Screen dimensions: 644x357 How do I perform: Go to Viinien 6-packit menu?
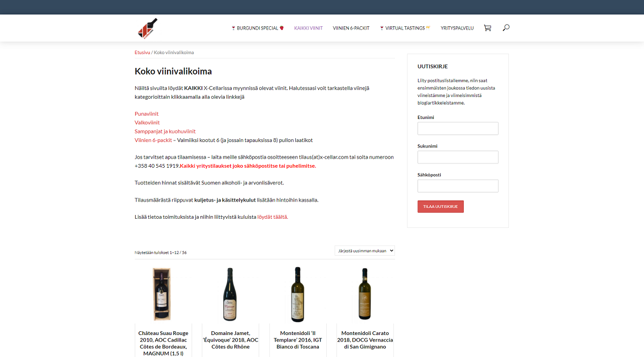[351, 28]
